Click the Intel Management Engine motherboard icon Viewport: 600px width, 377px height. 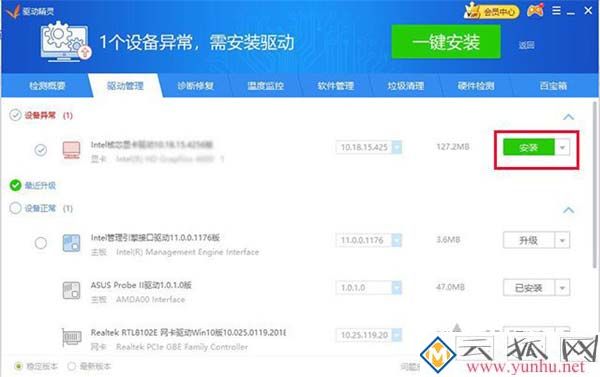[72, 243]
